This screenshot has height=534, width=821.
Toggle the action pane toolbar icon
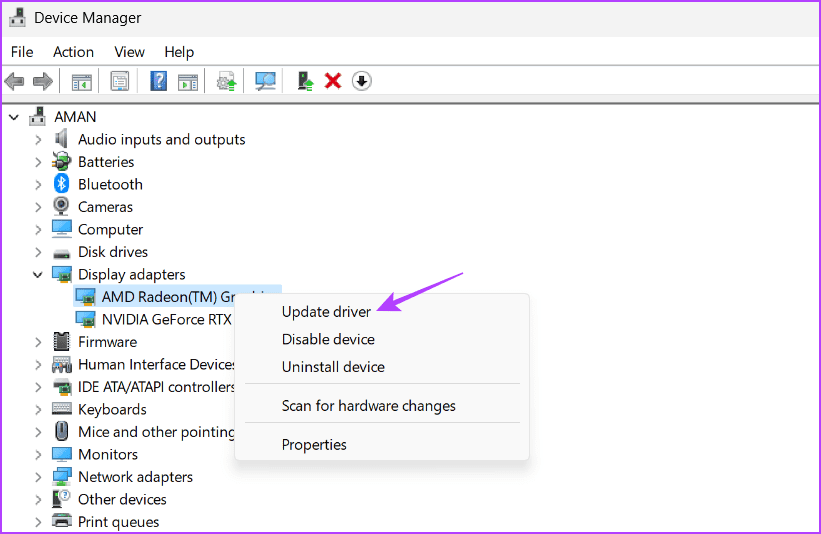[x=187, y=82]
